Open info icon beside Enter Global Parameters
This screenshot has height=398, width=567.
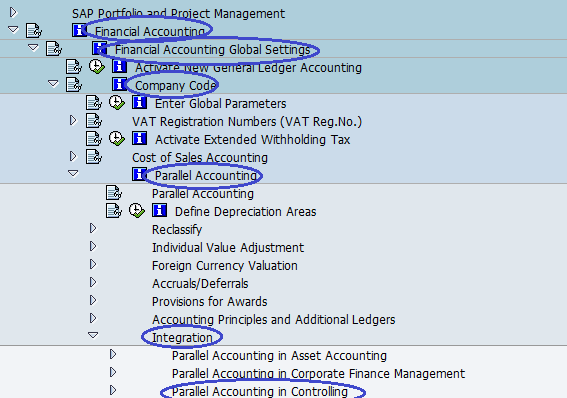point(140,102)
